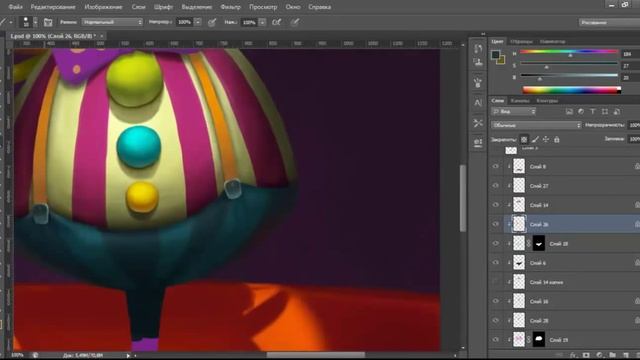This screenshot has width=640, height=360.
Task: Click the vertical canvas scrollbar
Action: 462,198
